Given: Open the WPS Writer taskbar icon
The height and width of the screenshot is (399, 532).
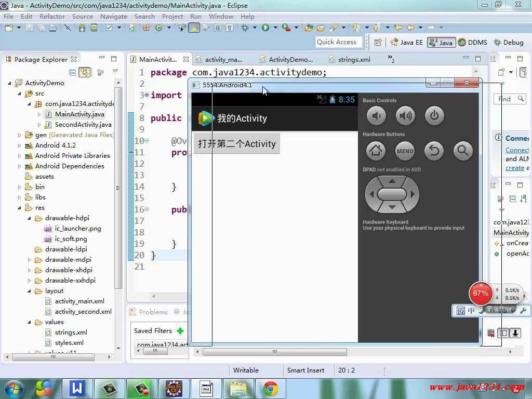Looking at the screenshot, I should [x=77, y=388].
